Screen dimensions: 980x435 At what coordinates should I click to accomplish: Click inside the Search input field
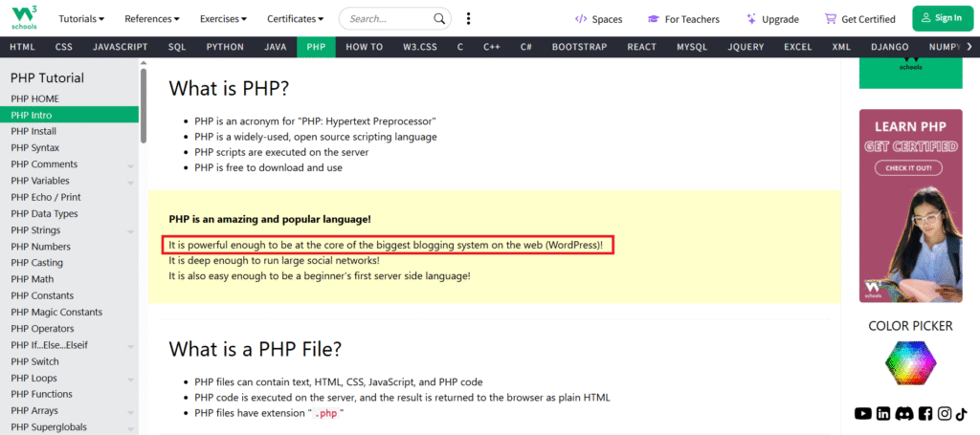[x=388, y=18]
